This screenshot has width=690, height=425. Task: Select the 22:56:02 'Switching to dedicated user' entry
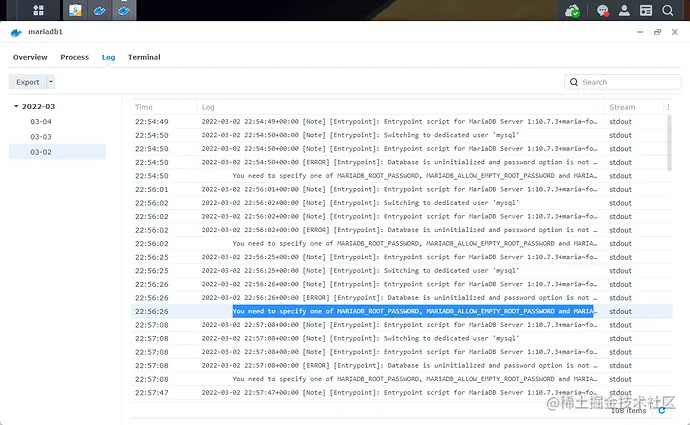[x=401, y=203]
